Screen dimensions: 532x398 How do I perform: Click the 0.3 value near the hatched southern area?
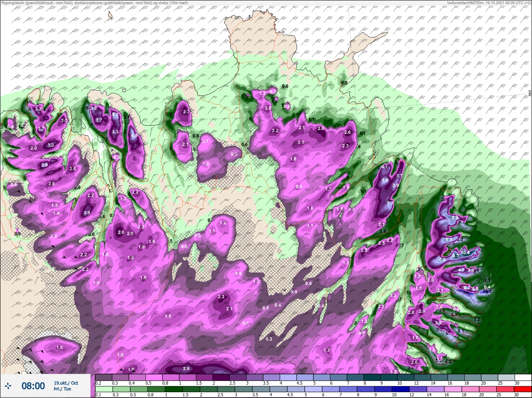pyautogui.click(x=268, y=339)
